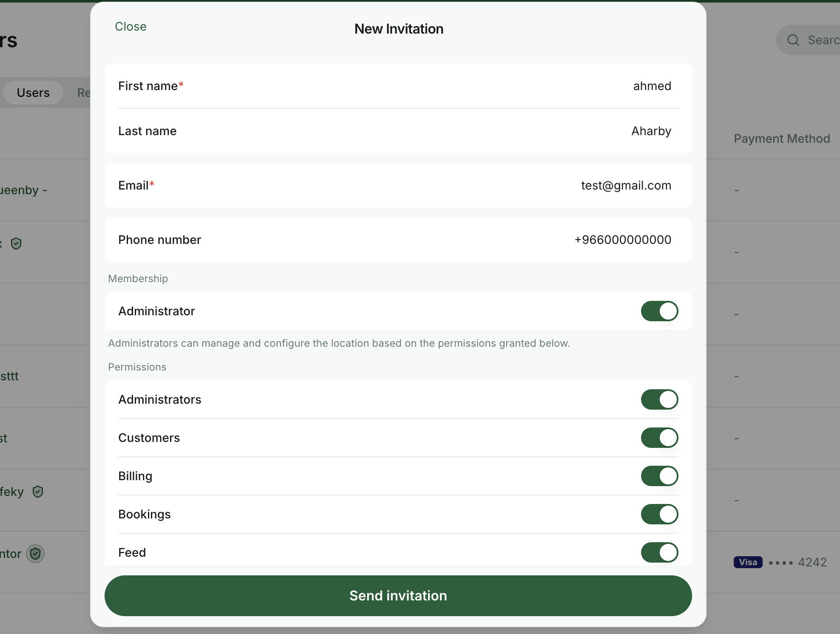840x634 pixels.
Task: Click the Administrators description text
Action: pyautogui.click(x=339, y=343)
